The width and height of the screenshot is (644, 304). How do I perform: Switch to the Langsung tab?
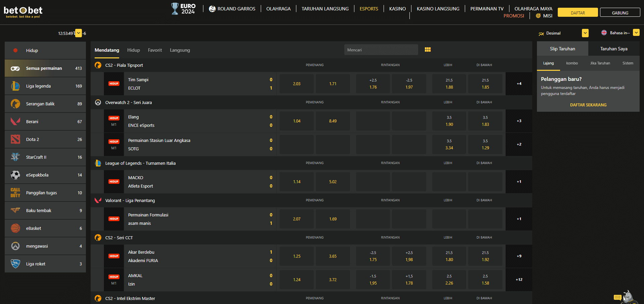[180, 50]
